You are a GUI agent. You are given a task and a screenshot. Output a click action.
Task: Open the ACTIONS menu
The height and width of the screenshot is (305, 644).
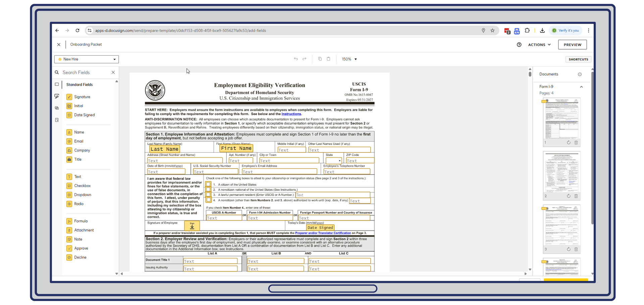[x=539, y=44]
